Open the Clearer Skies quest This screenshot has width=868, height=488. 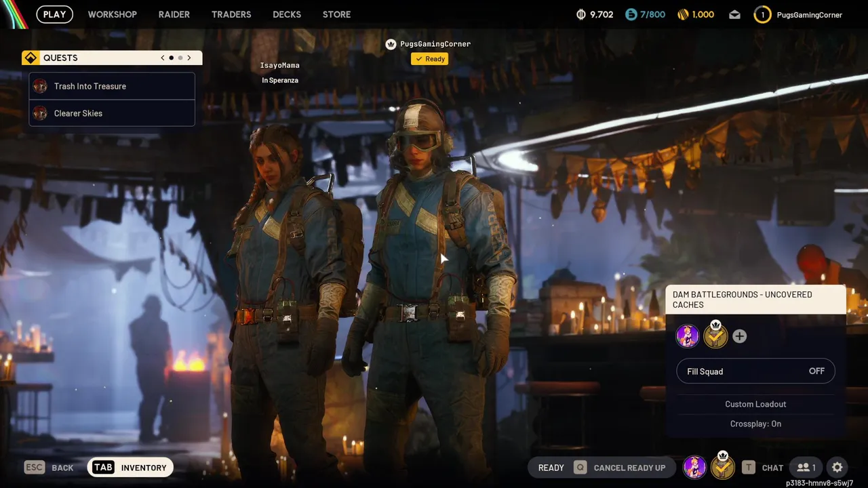112,113
